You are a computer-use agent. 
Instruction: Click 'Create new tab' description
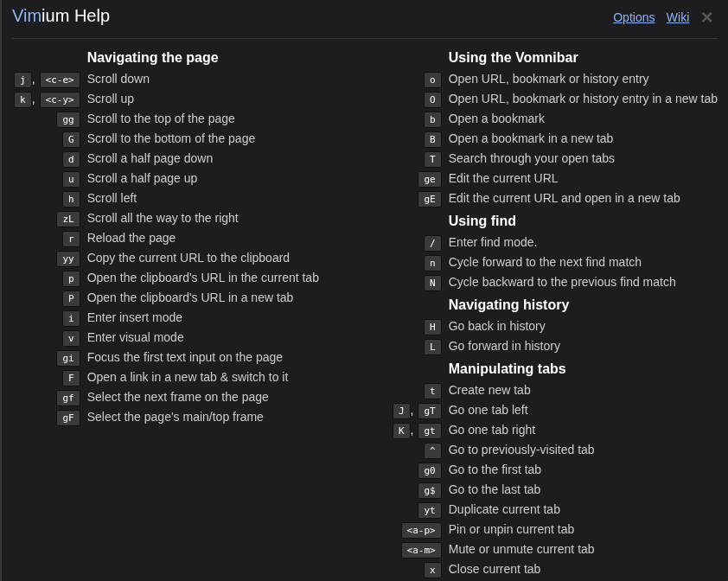489,391
